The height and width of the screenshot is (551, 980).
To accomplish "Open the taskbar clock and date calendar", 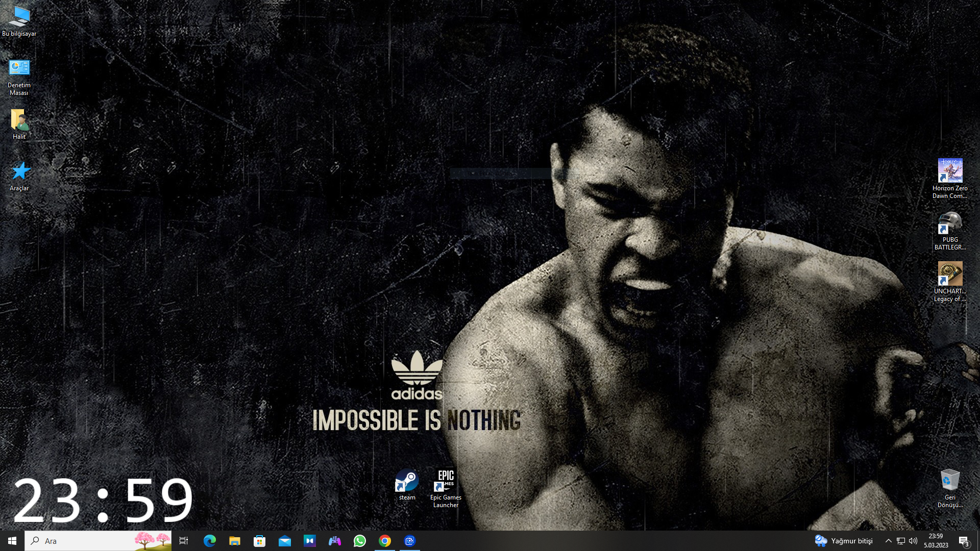I will [936, 541].
